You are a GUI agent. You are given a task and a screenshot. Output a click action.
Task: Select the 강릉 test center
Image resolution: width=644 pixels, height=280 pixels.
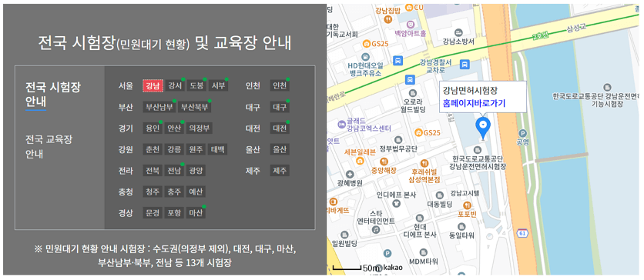tap(174, 150)
